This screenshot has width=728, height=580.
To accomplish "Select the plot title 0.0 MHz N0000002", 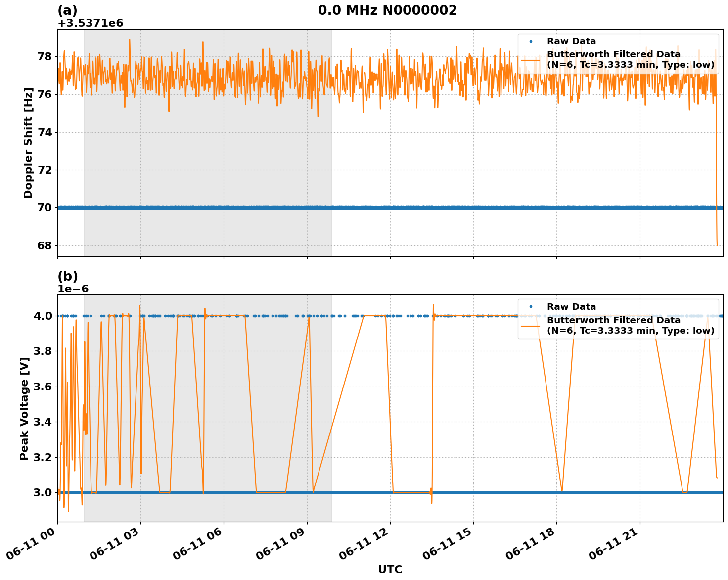I will (x=388, y=8).
